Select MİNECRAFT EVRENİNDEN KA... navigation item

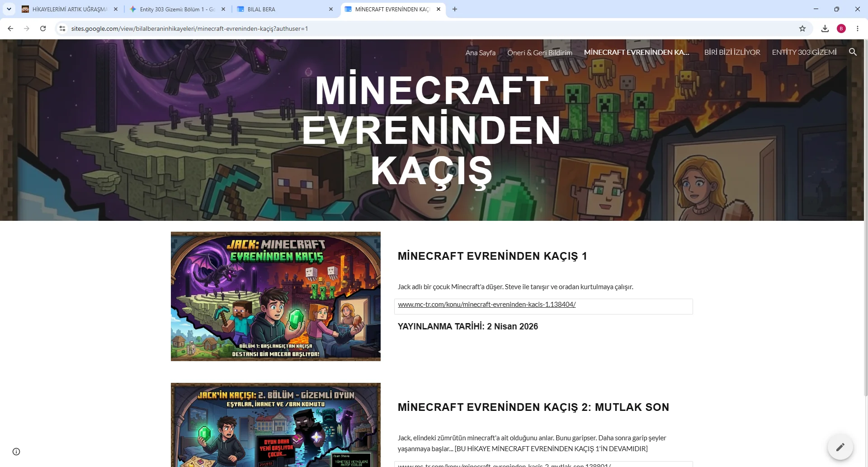(637, 52)
